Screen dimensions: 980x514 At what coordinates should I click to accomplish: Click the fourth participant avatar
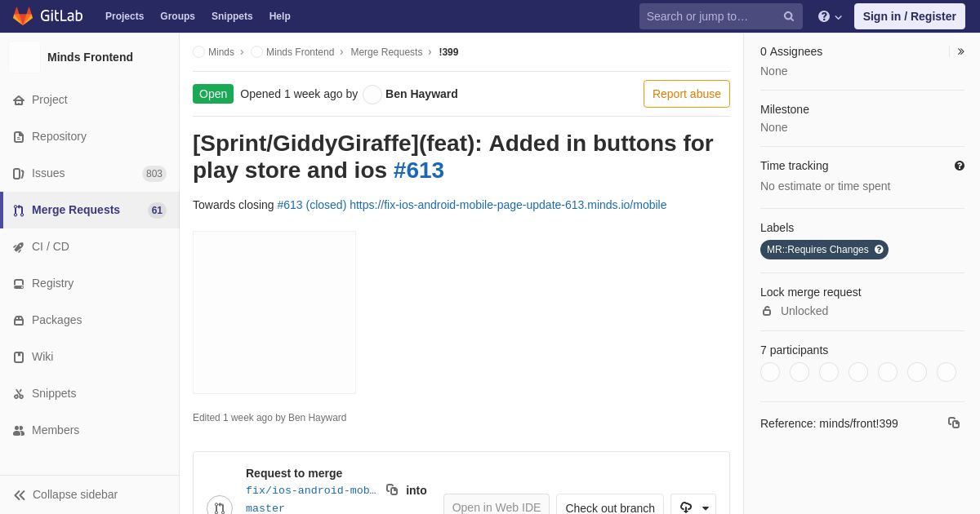(858, 372)
